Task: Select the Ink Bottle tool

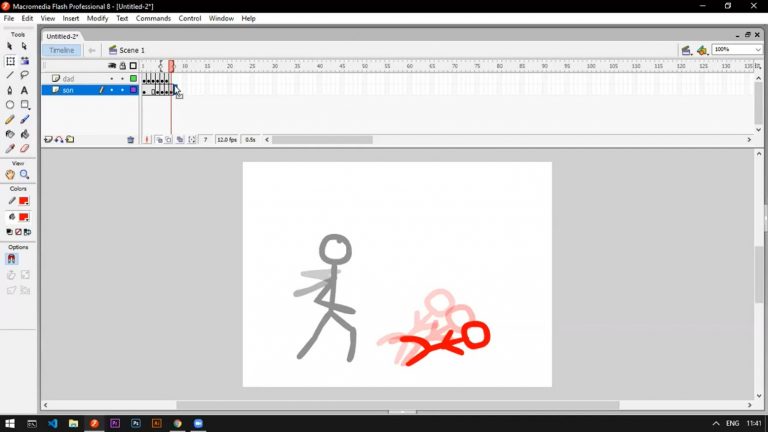Action: click(x=10, y=134)
